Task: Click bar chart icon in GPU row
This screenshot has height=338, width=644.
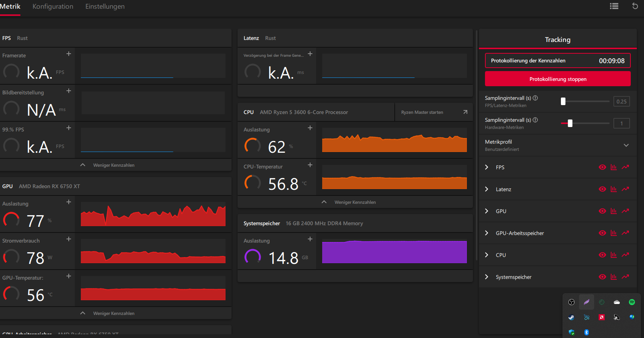Action: tap(614, 211)
